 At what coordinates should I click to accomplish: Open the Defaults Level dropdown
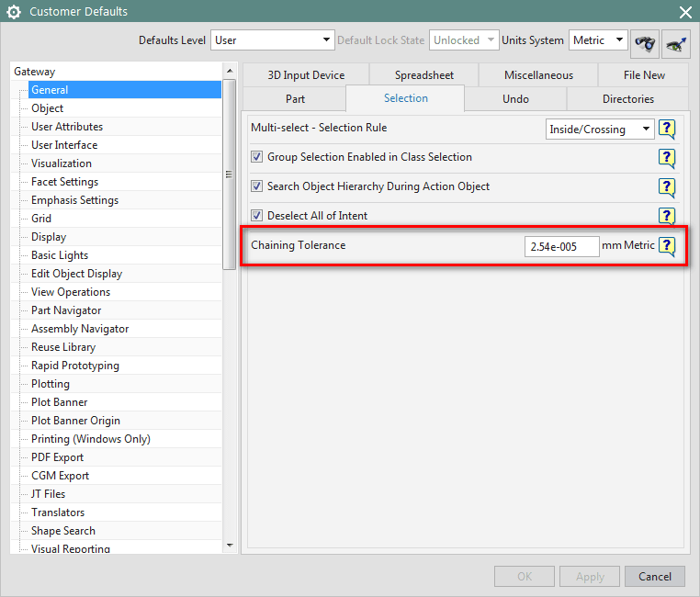point(272,40)
